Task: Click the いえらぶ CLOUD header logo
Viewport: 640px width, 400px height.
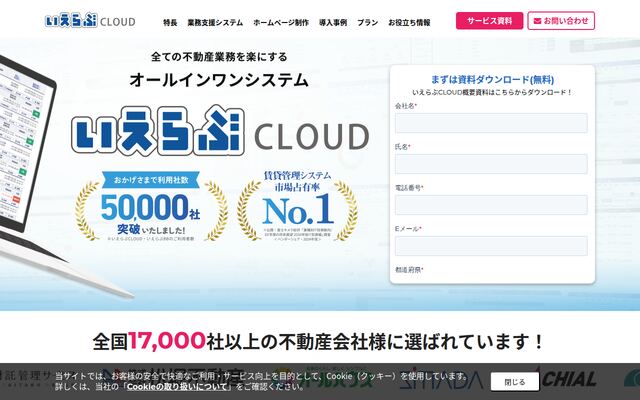Action: (x=90, y=21)
